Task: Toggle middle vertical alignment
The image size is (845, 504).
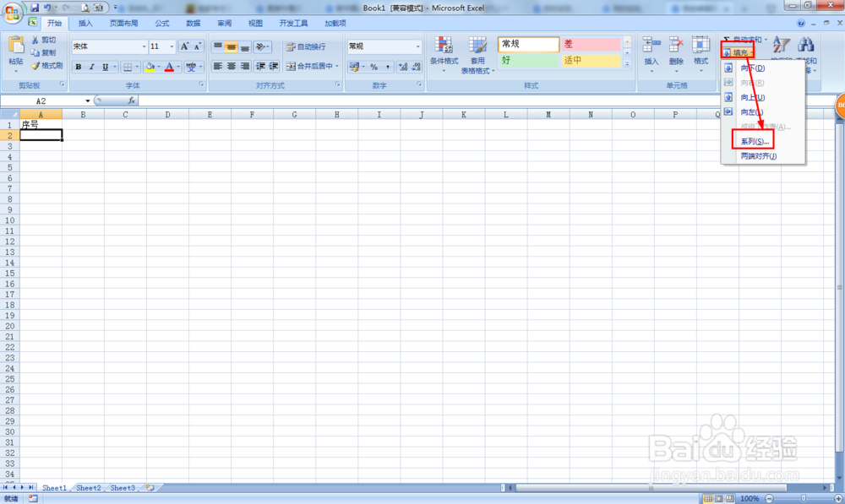Action: [232, 46]
